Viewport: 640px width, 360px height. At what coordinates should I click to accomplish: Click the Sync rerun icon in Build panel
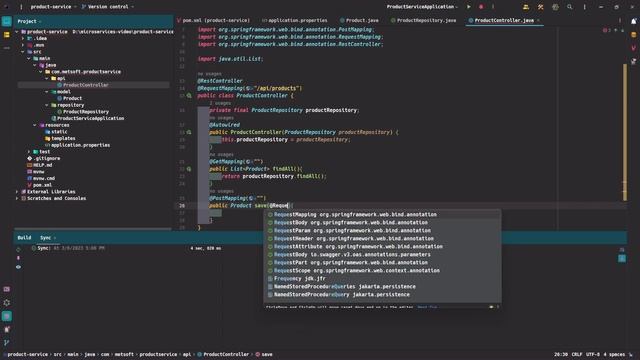pyautogui.click(x=18, y=249)
